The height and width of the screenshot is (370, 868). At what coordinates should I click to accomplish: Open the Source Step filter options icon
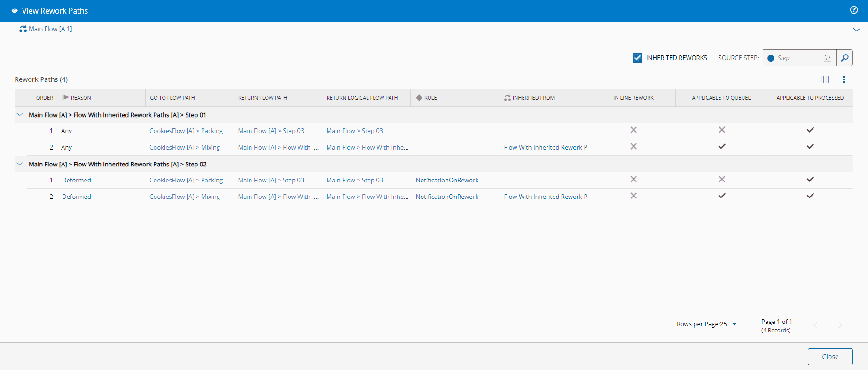click(x=828, y=58)
